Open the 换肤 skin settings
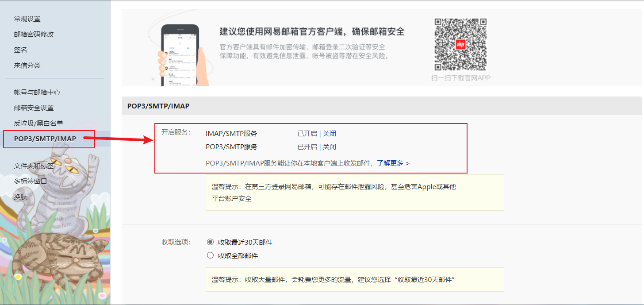Image resolution: width=644 pixels, height=305 pixels. coord(20,197)
